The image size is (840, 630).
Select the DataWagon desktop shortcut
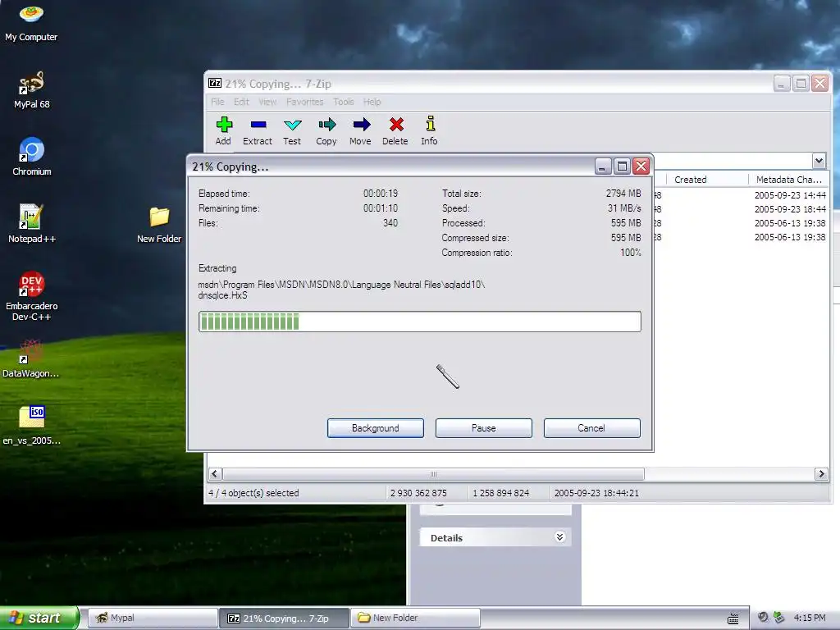pos(31,359)
